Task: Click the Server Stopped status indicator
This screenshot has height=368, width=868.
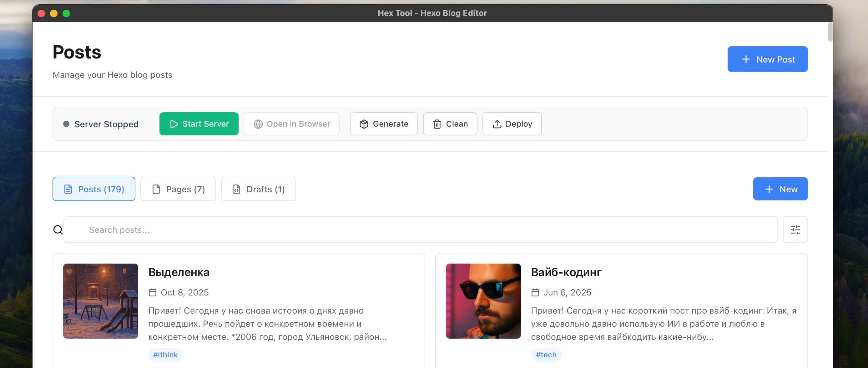Action: tap(100, 124)
